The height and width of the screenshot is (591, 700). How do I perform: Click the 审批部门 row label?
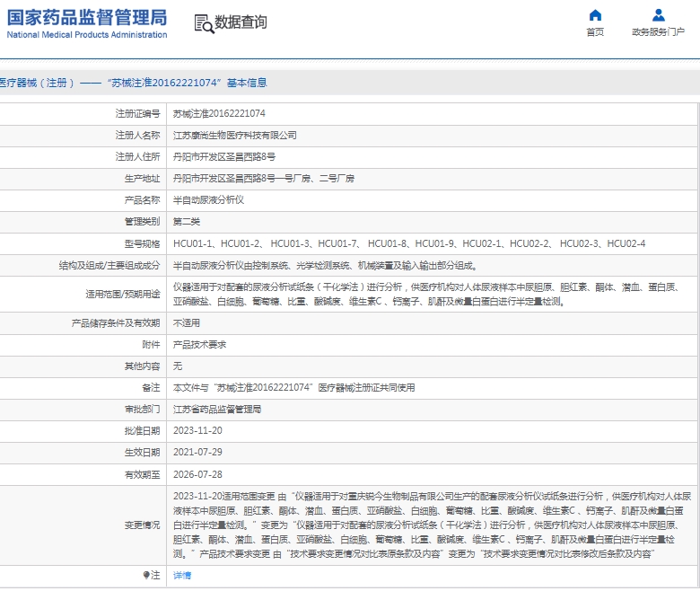[x=142, y=410]
